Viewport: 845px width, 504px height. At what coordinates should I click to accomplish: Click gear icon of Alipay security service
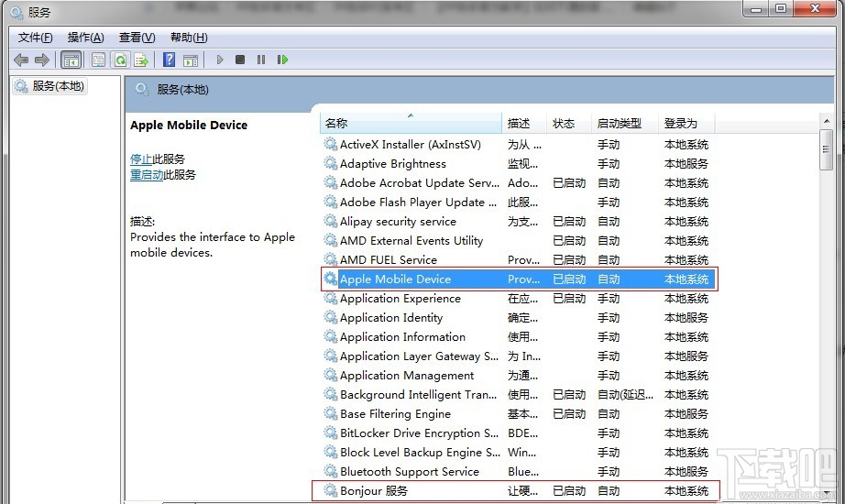click(330, 221)
